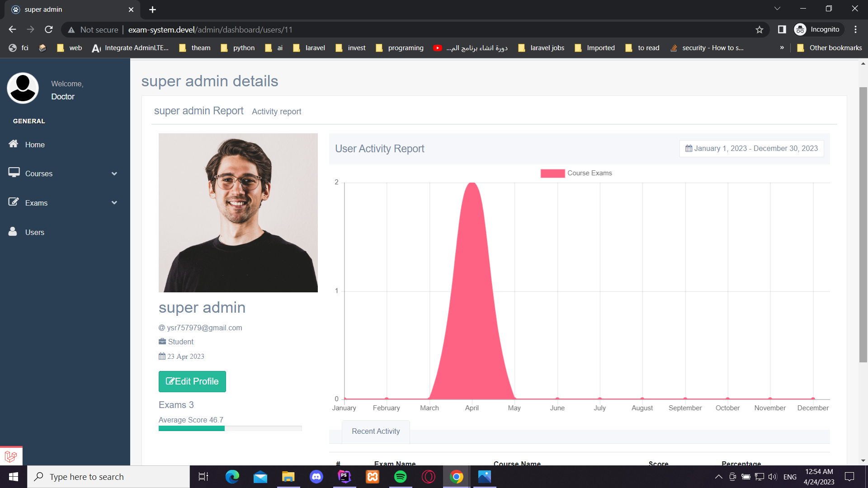
Task: Click the Exams edit icon
Action: [x=14, y=202]
